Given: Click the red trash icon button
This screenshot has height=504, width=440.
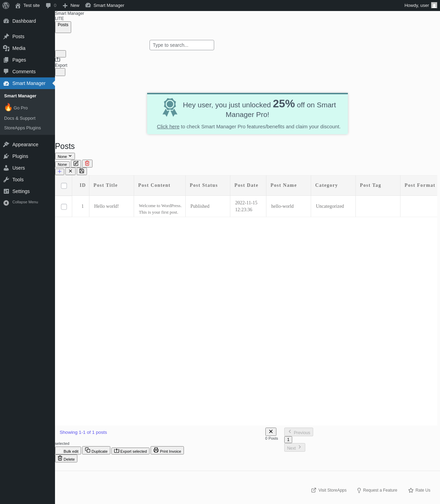Looking at the screenshot, I should point(87,163).
